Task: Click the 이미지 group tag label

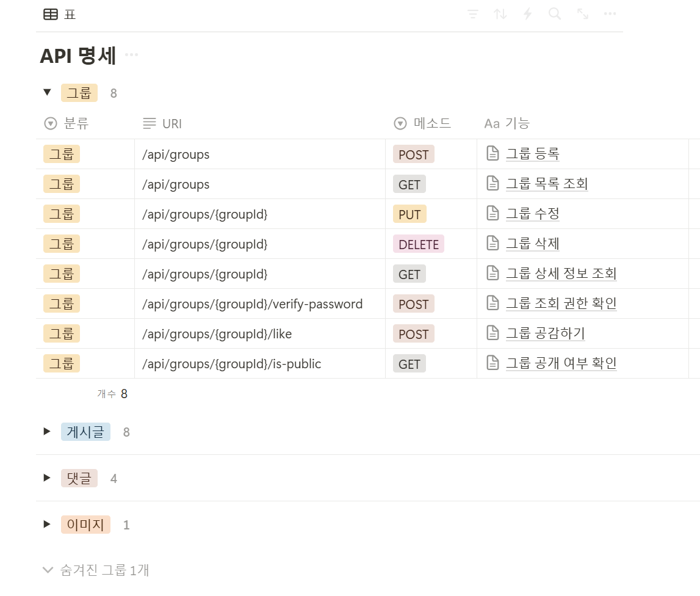Action: point(85,525)
